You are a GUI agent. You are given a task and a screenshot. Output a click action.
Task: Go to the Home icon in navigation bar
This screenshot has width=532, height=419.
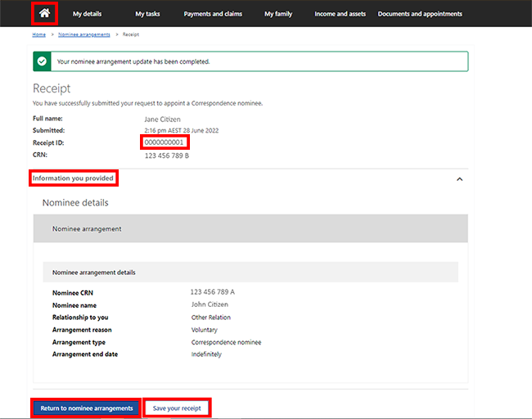[x=44, y=13]
